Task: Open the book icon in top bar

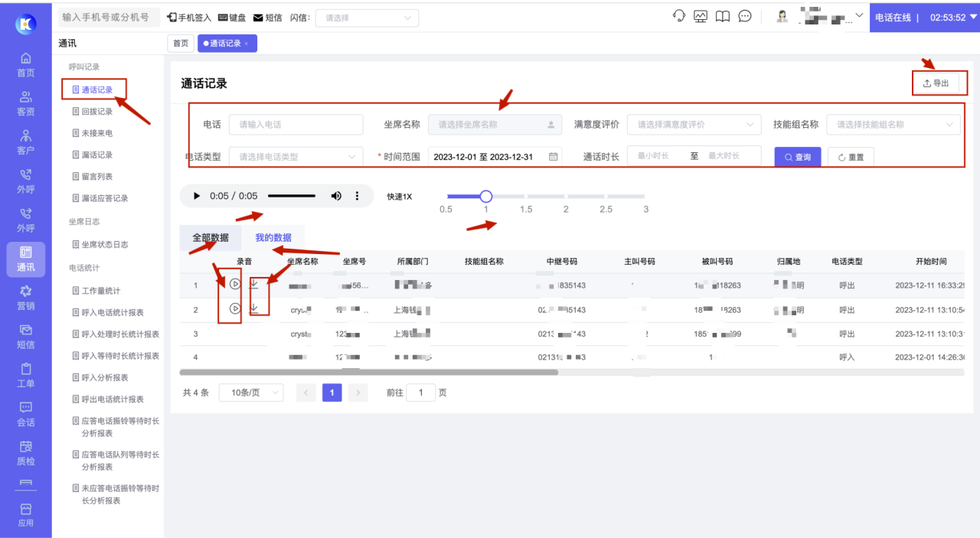Action: click(723, 16)
